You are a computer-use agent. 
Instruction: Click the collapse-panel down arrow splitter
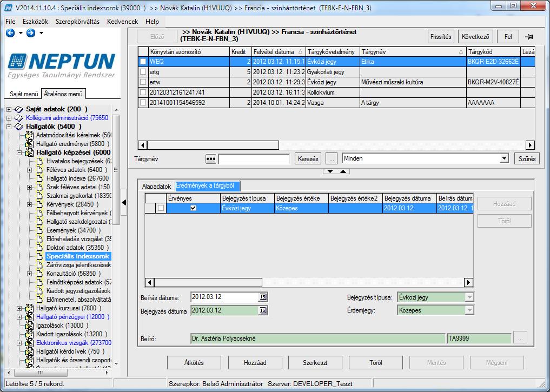(330, 171)
